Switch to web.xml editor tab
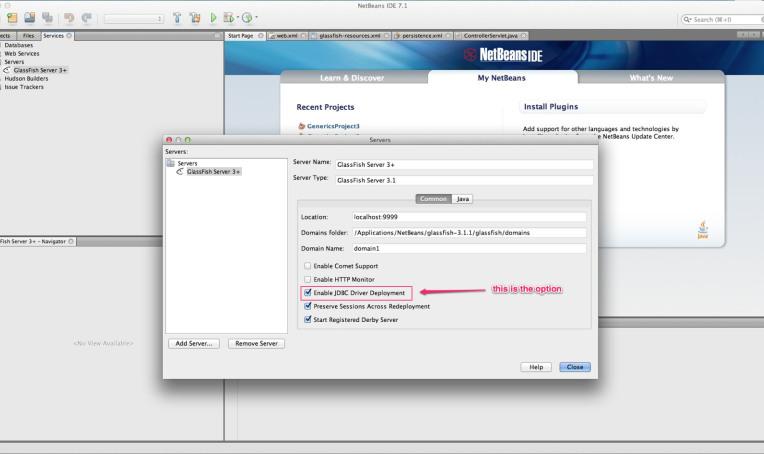 [286, 36]
